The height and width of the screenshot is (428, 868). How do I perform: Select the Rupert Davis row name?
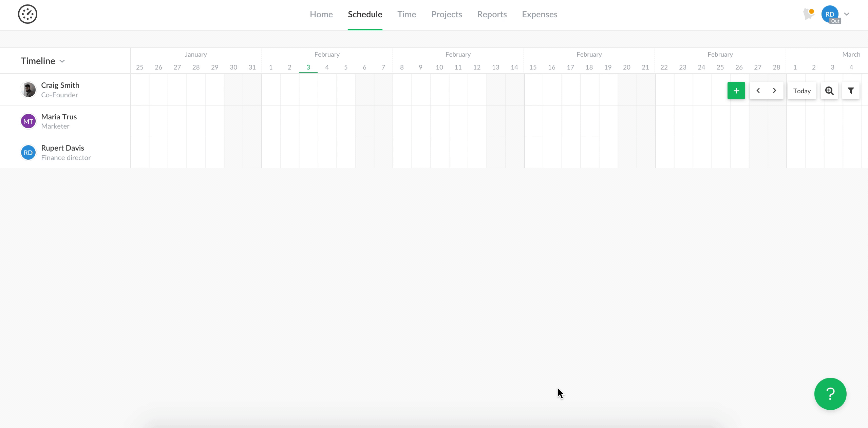[x=62, y=148]
